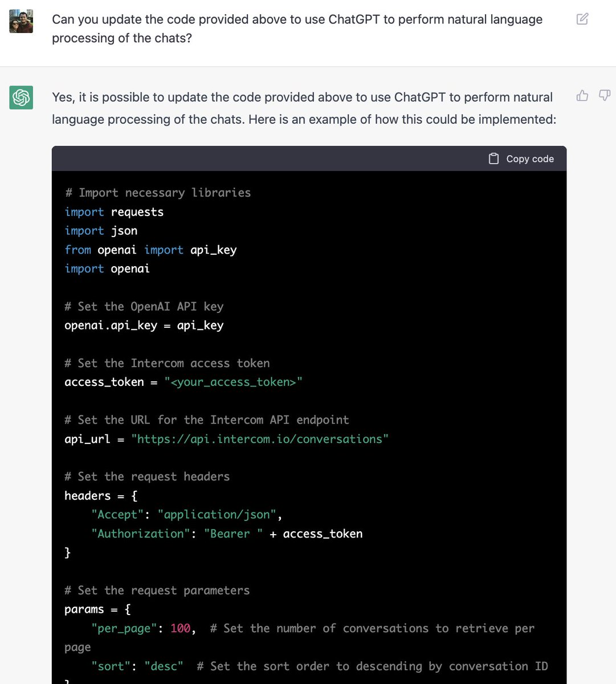Click the ChatGPT logo avatar
Screen dimensions: 616x684
coord(21,97)
